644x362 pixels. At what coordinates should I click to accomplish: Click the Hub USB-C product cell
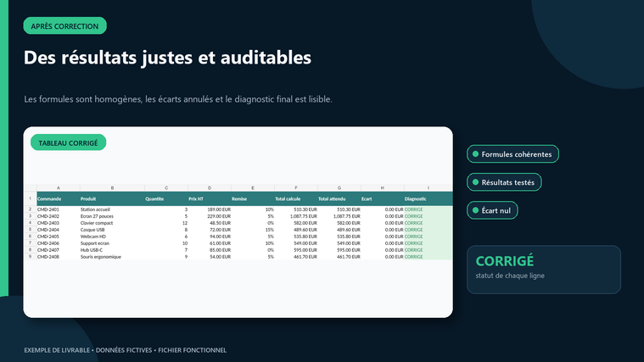pos(112,250)
